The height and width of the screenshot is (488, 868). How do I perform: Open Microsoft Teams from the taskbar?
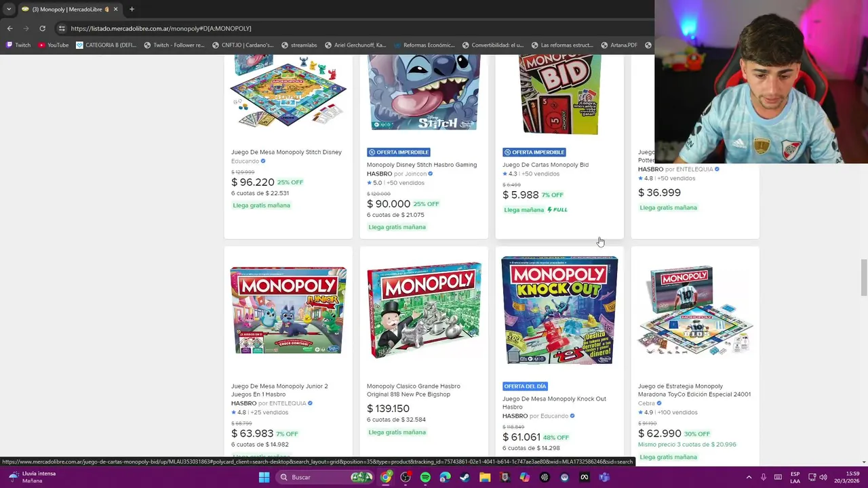coord(604,477)
